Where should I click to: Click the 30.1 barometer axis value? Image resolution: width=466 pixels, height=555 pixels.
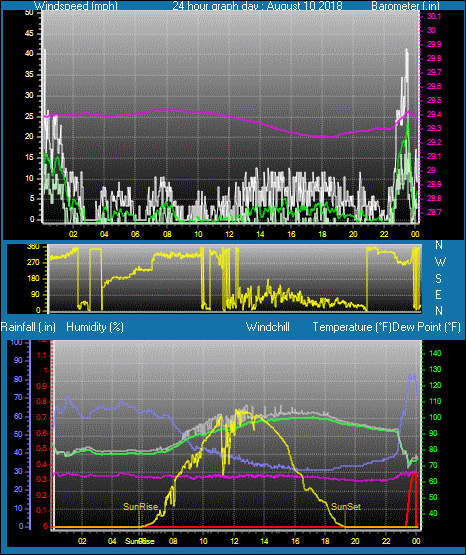click(x=434, y=16)
